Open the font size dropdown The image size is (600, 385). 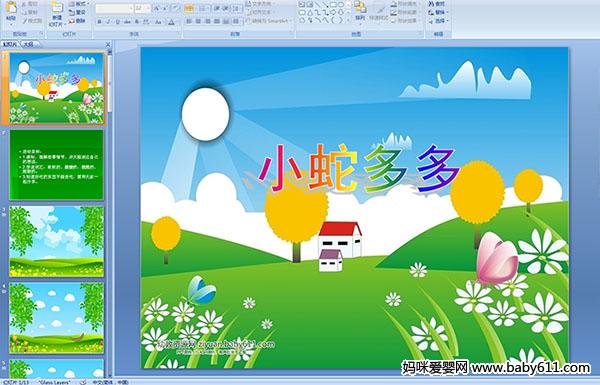point(148,8)
